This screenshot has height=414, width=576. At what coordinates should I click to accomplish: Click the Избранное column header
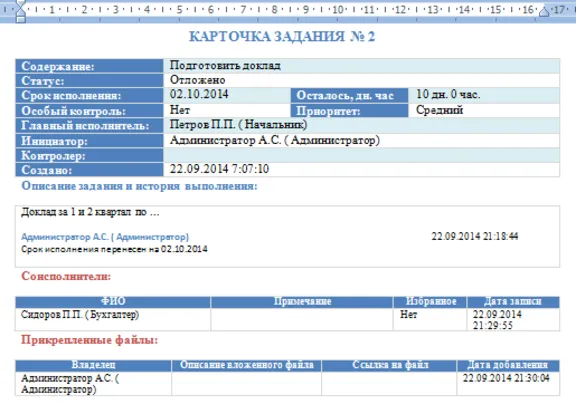(x=430, y=302)
